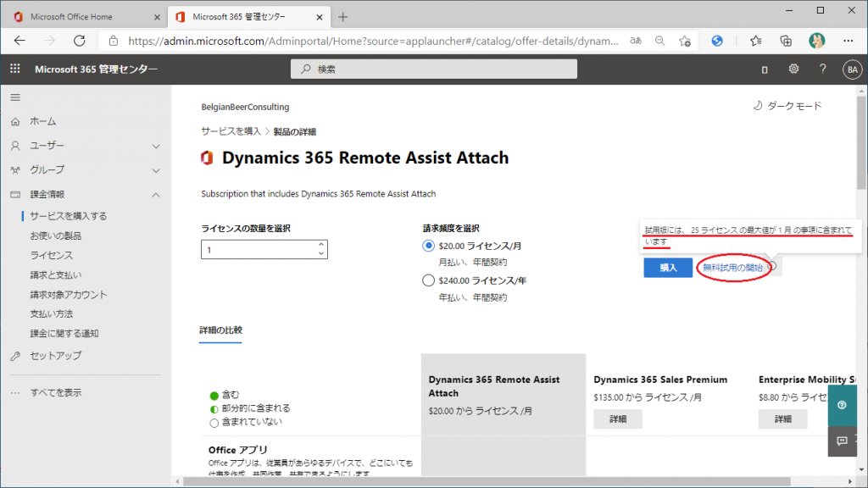This screenshot has height=488, width=868.
Task: Click the vertical page scrollbar
Action: click(861, 144)
